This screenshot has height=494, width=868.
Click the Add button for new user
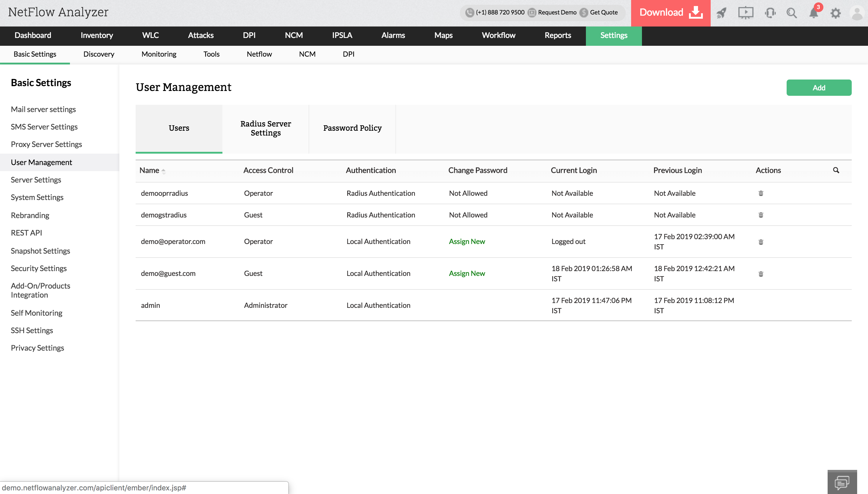point(819,88)
